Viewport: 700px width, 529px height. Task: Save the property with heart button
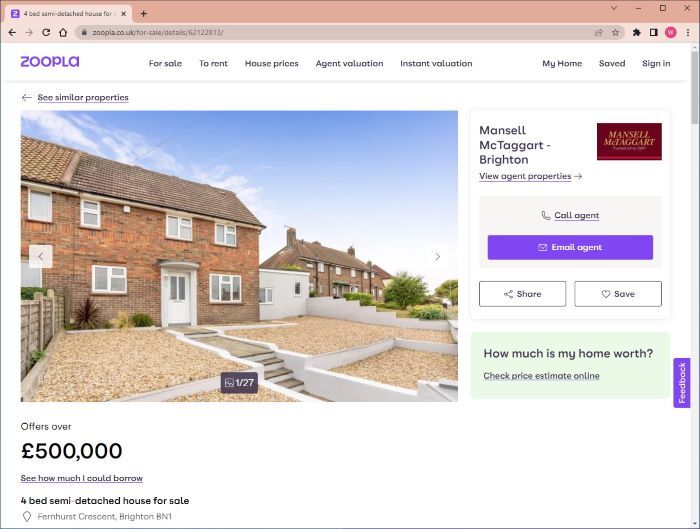tap(618, 294)
